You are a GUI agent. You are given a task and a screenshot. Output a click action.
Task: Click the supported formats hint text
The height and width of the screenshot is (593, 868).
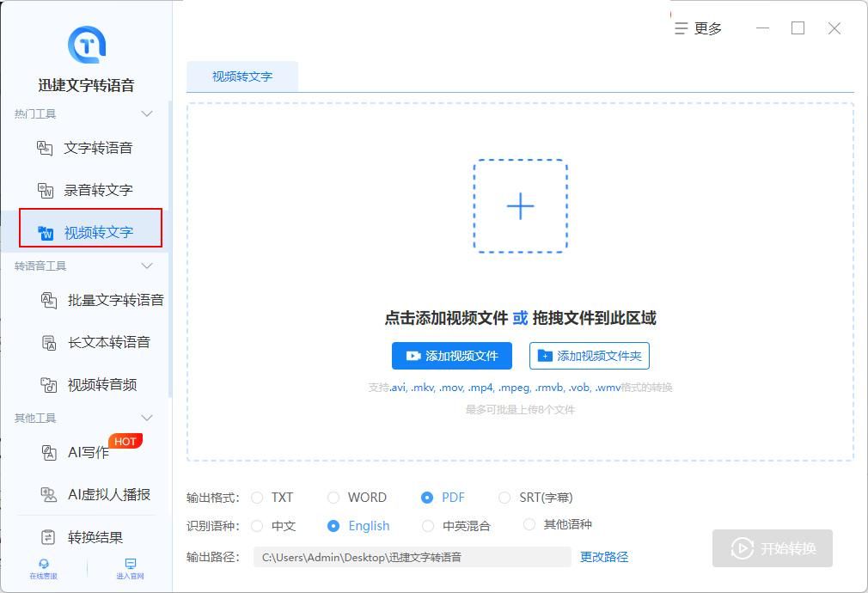(x=520, y=388)
